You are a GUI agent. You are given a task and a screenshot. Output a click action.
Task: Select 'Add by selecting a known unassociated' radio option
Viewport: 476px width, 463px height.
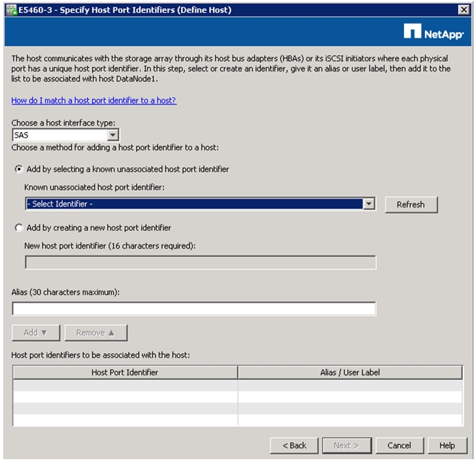pyautogui.click(x=19, y=169)
